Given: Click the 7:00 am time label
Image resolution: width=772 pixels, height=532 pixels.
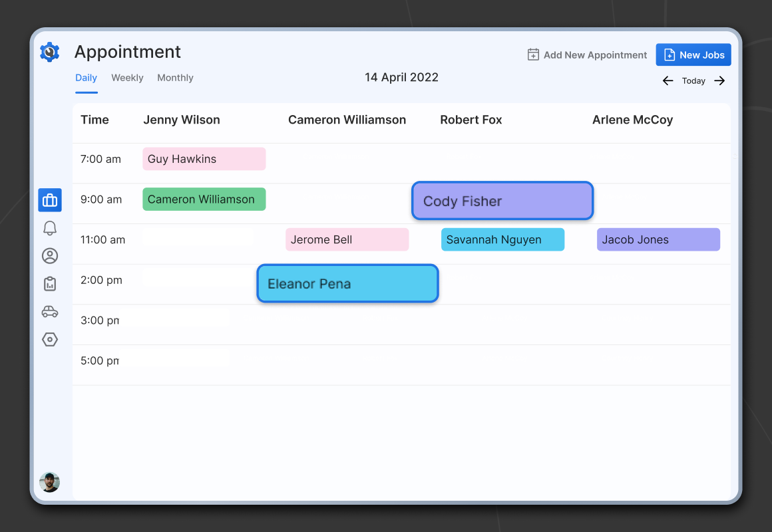Looking at the screenshot, I should [x=101, y=159].
